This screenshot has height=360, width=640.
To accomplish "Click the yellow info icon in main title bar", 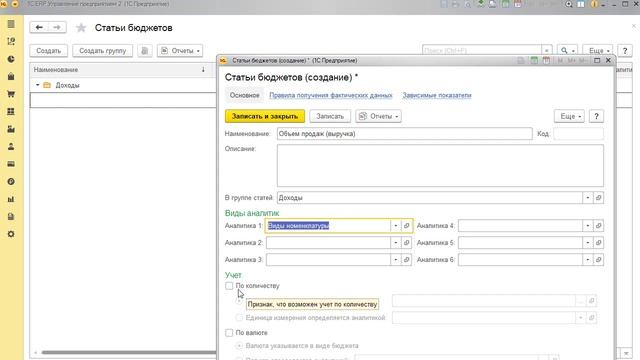I will [594, 4].
